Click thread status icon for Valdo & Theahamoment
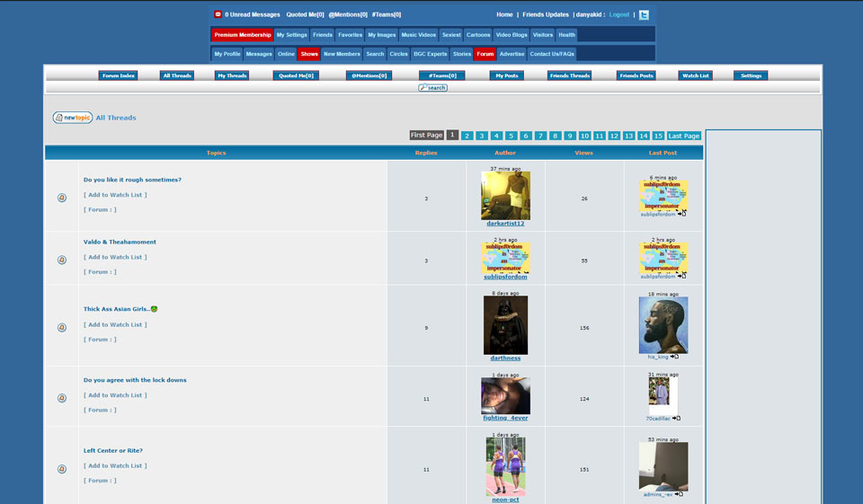 click(62, 260)
